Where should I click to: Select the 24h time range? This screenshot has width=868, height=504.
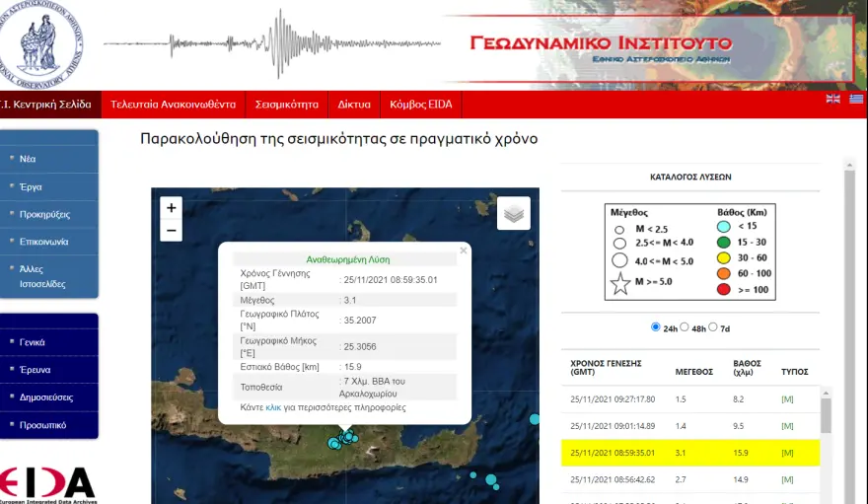656,327
